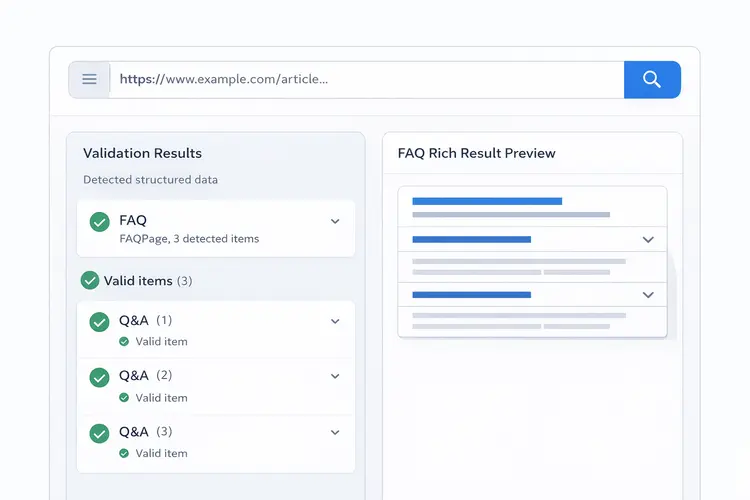Expand the FAQ detected item chevron
Screen dimensions: 750x500
335,221
